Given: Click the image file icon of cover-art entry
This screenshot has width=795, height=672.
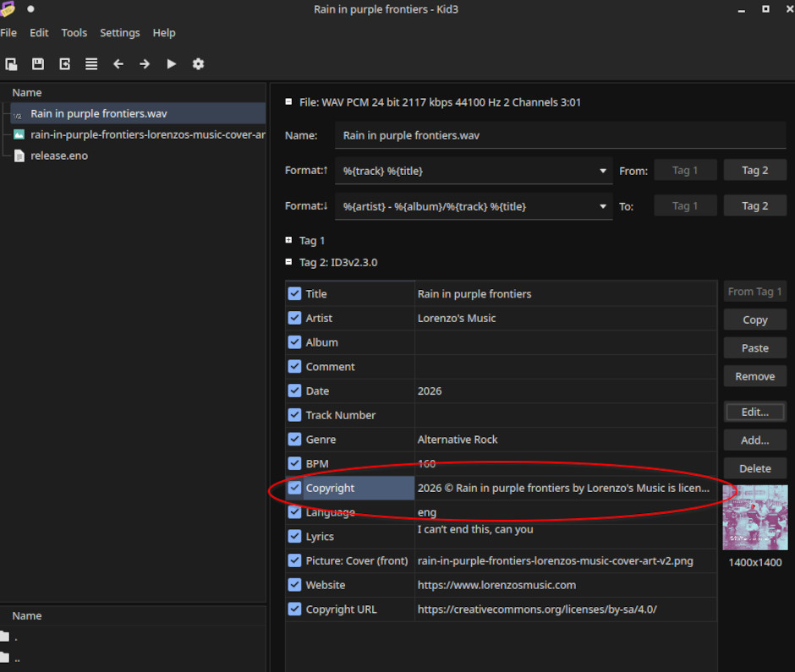Looking at the screenshot, I should 19,134.
